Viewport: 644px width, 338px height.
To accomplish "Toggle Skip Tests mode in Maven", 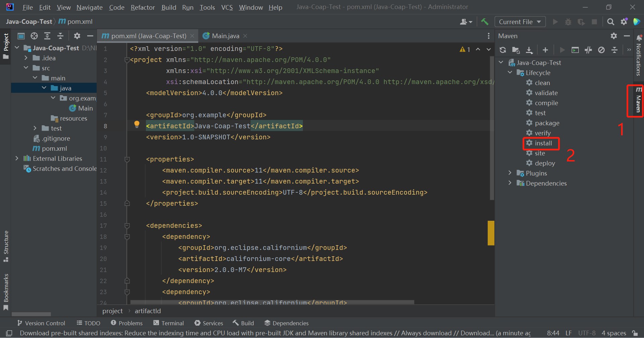I will [601, 50].
